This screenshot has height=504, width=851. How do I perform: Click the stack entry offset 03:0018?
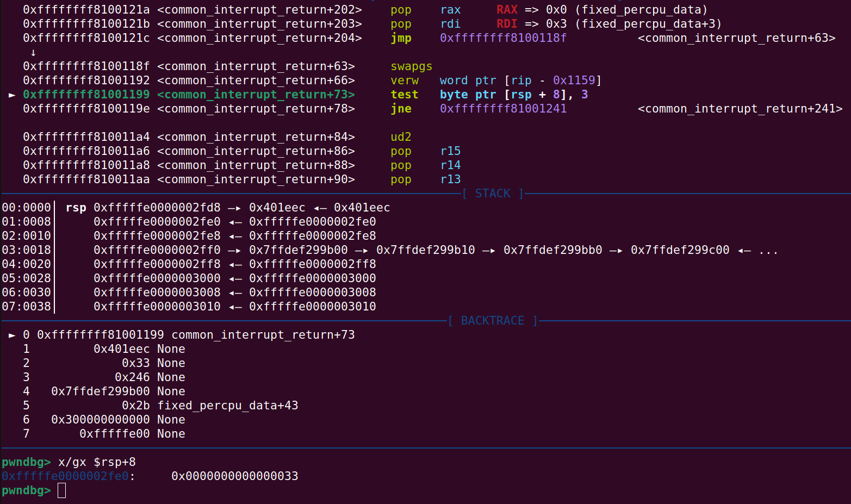[26, 250]
